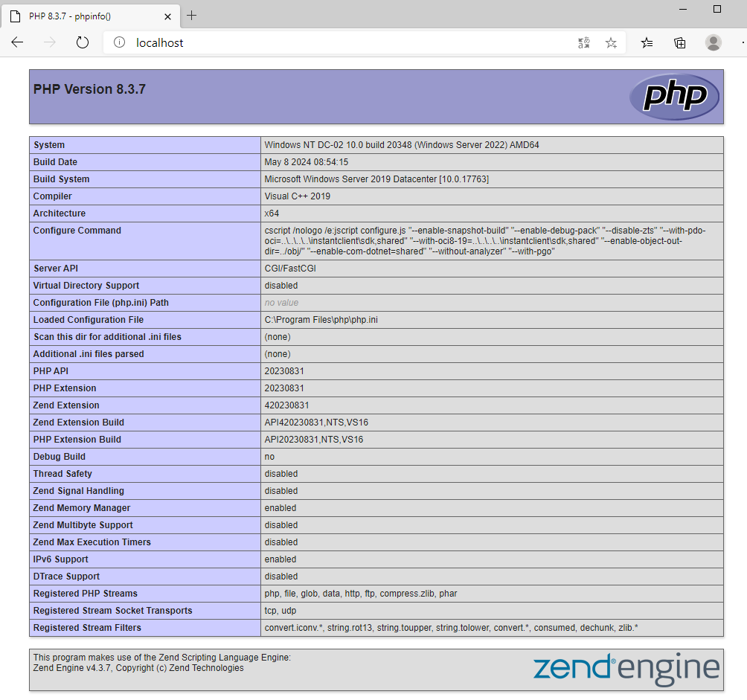Click the Build System value Windows Server 2019
This screenshot has height=700, width=747.
(376, 179)
